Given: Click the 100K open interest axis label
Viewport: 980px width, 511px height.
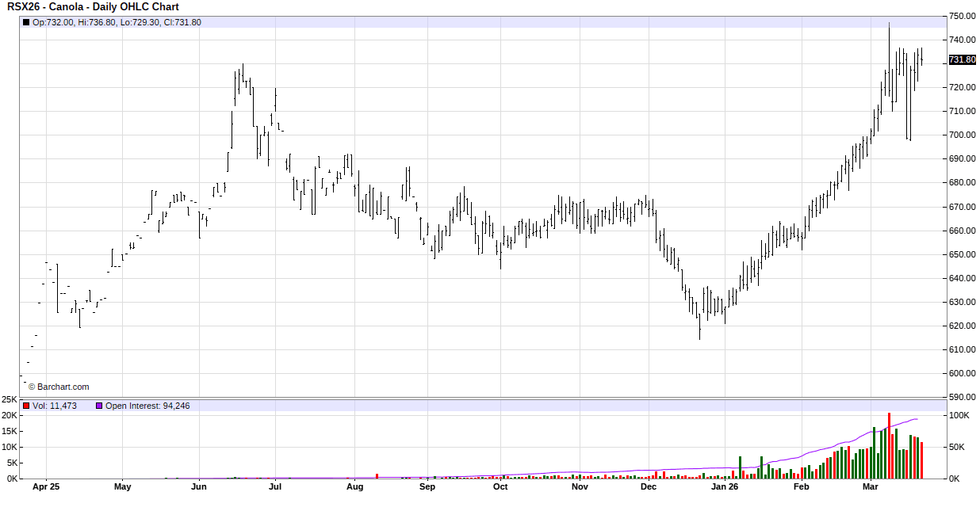Looking at the screenshot, I should (x=959, y=415).
